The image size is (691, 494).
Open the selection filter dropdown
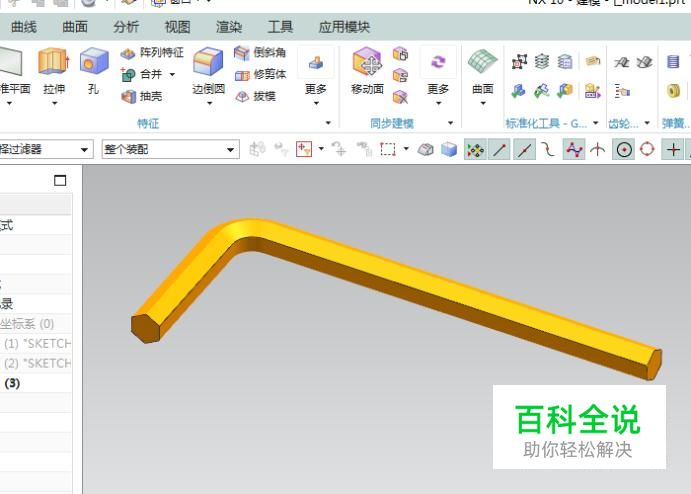coord(46,149)
